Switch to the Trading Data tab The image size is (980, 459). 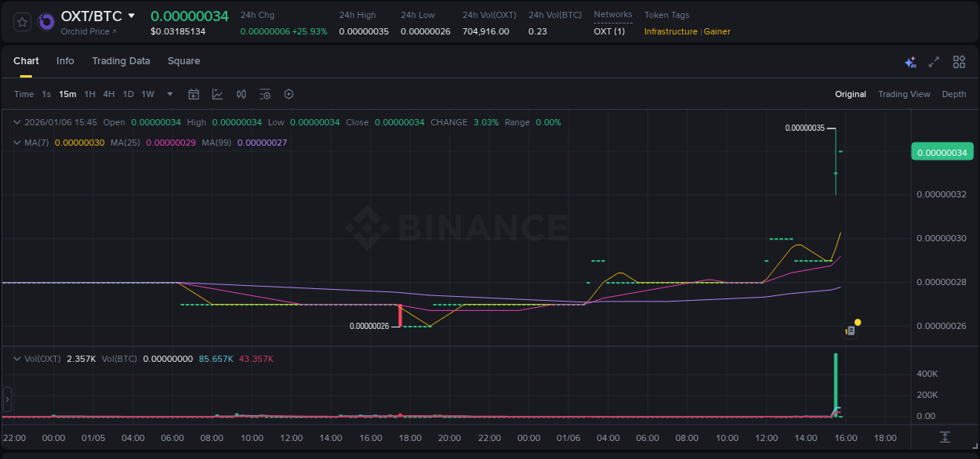[121, 61]
